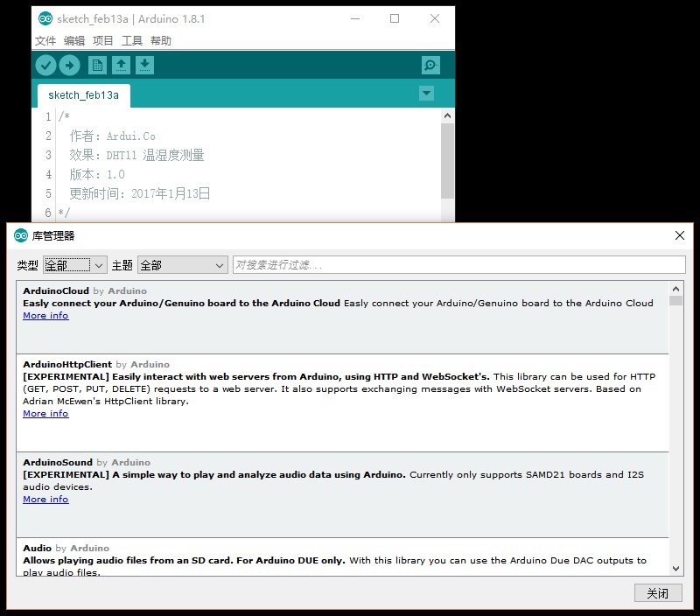The width and height of the screenshot is (700, 616).
Task: Open the 工具 menu
Action: 132,41
